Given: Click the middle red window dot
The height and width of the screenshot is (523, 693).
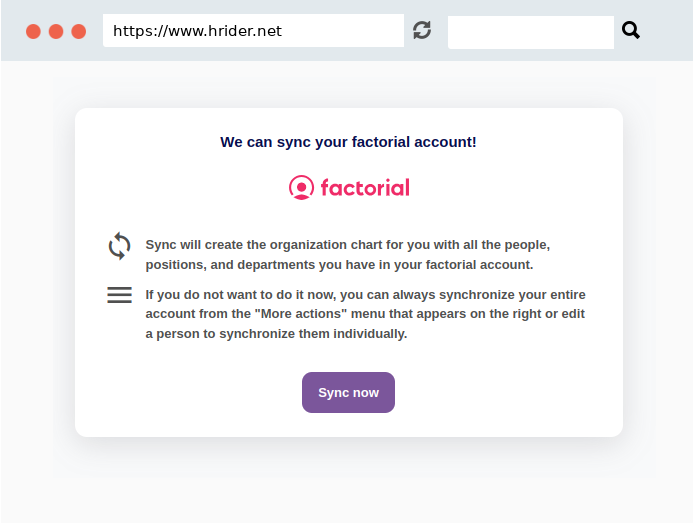Looking at the screenshot, I should tap(56, 32).
